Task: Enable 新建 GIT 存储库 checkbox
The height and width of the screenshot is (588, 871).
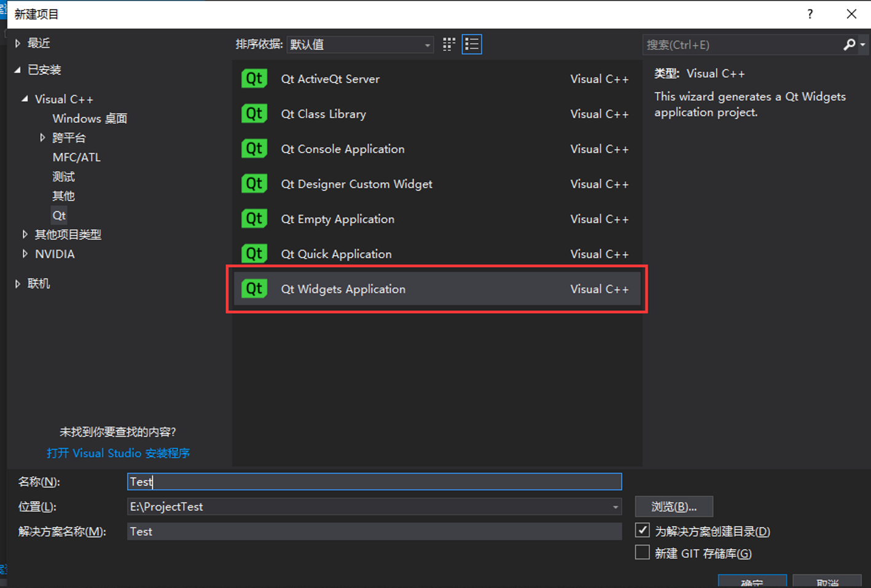Action: tap(643, 552)
